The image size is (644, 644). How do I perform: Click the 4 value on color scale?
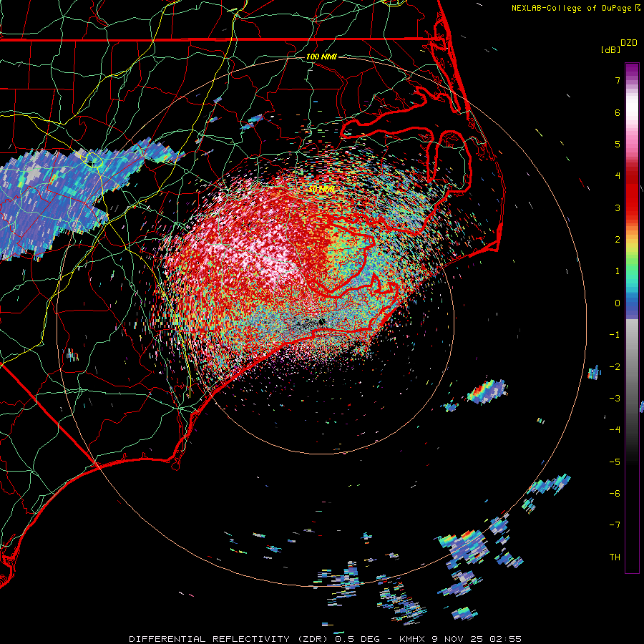tap(618, 176)
